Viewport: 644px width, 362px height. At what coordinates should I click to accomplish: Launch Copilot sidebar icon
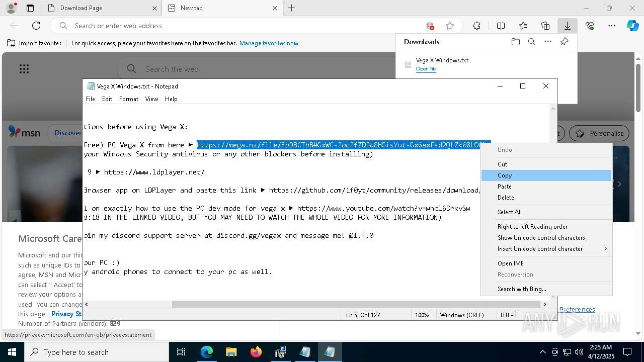[x=632, y=26]
